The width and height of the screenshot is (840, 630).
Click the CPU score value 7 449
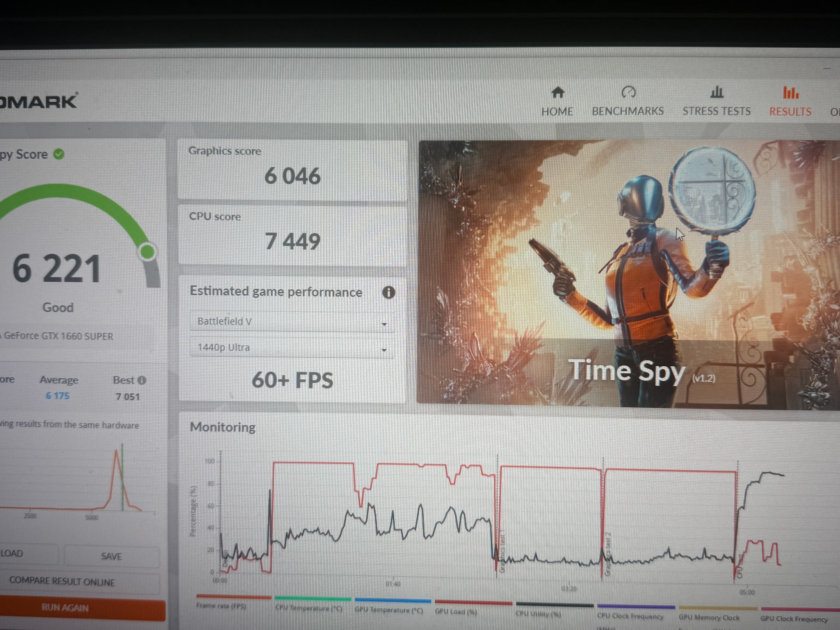coord(292,241)
